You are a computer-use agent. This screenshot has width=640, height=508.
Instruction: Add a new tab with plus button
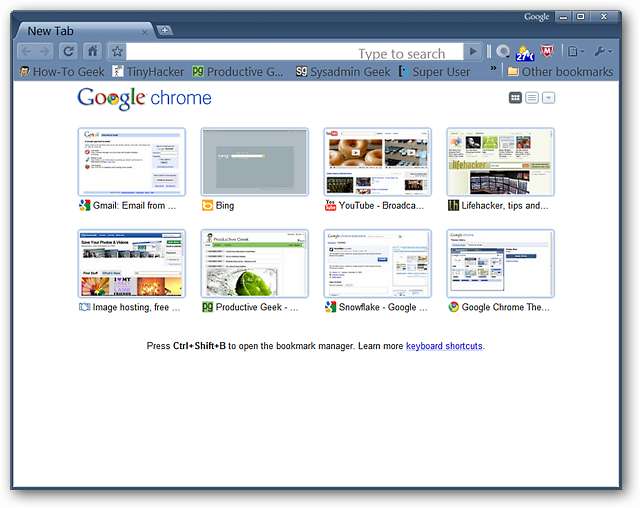tap(164, 30)
